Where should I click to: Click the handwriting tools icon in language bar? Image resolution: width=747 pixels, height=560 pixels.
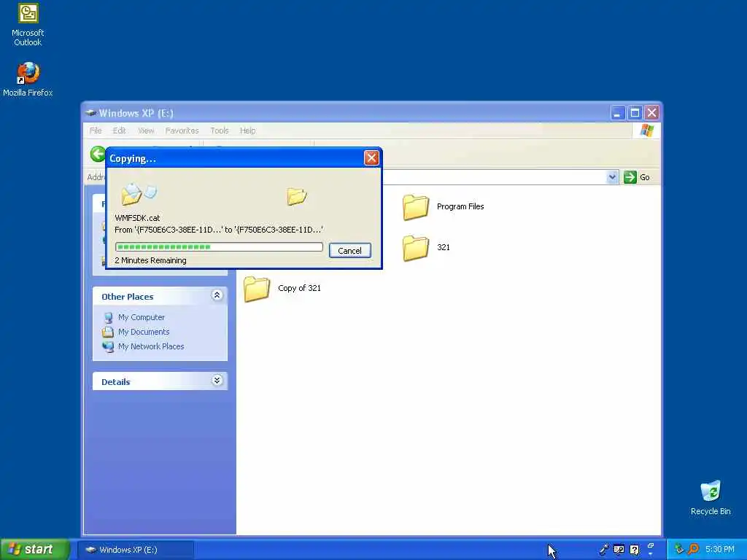[x=619, y=549]
